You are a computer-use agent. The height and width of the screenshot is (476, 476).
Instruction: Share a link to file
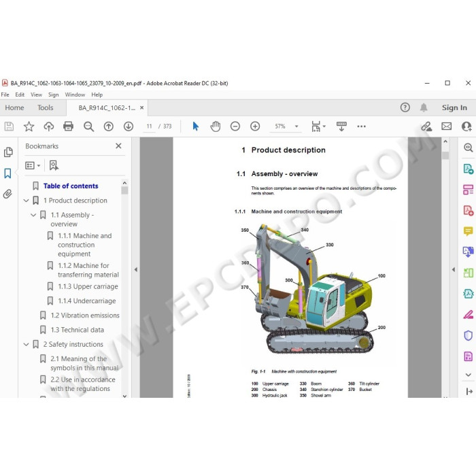(426, 126)
